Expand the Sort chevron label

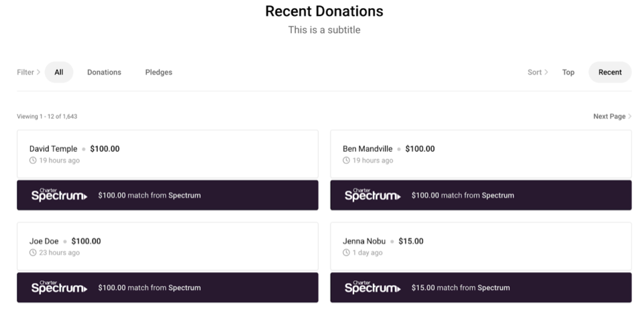point(537,72)
